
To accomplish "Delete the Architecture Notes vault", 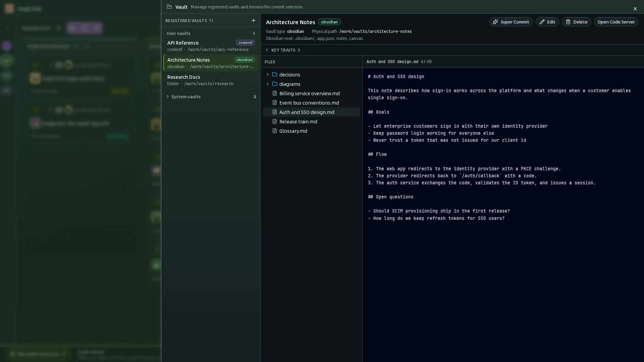I will pos(576,22).
